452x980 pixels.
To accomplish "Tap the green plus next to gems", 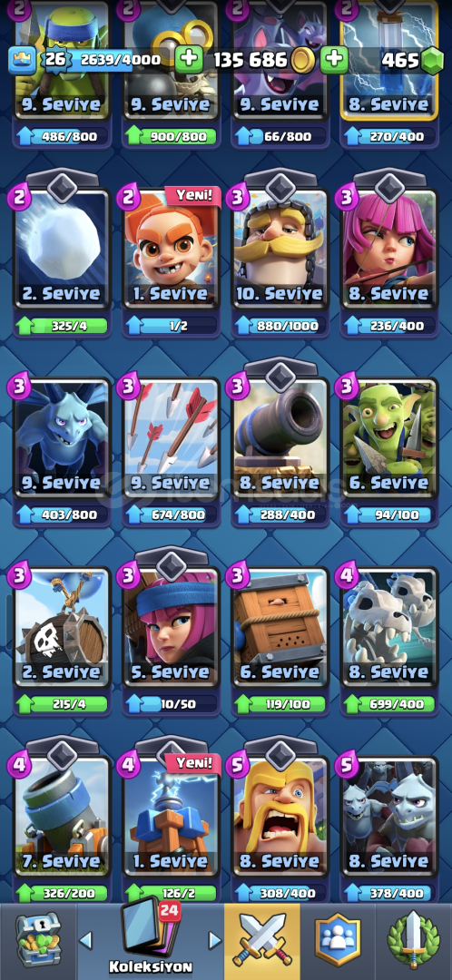I will click(x=335, y=59).
